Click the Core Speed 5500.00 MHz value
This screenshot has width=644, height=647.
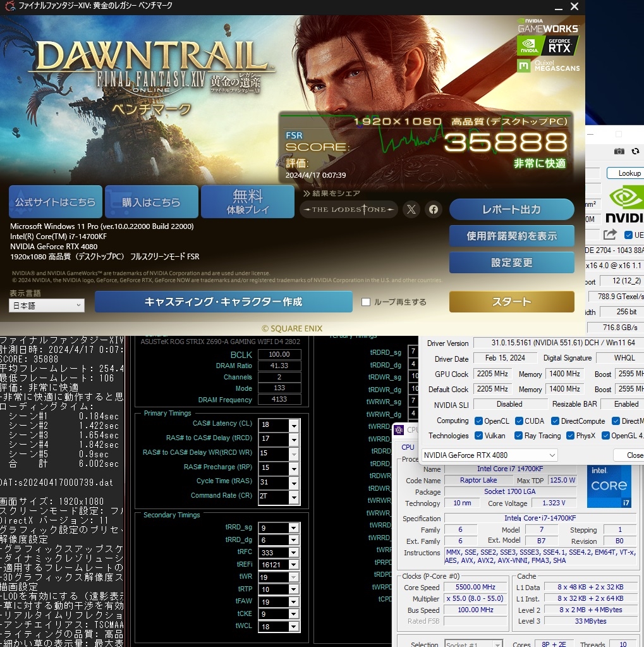point(475,587)
